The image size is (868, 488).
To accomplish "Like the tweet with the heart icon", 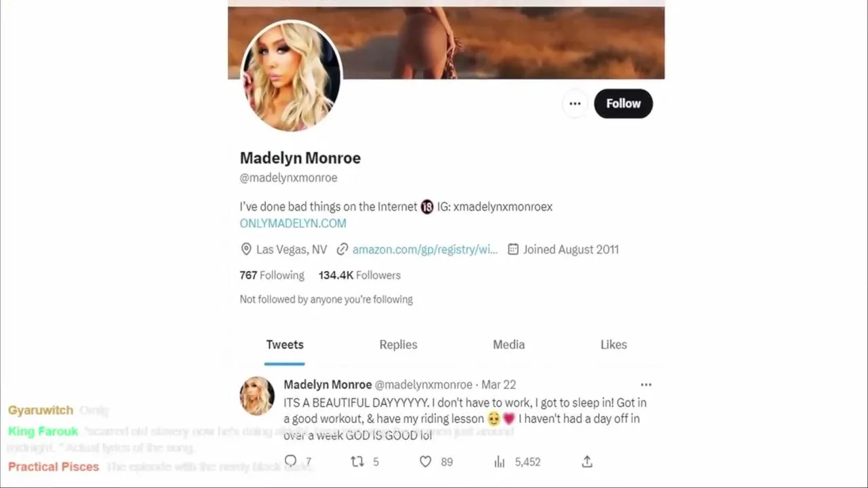I will click(425, 462).
